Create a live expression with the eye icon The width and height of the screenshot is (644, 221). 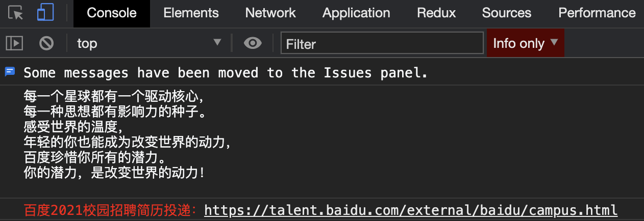tap(252, 43)
